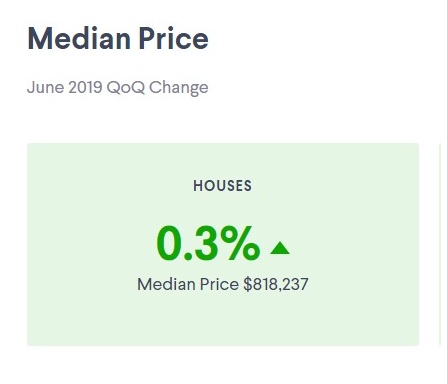Click the digit 3 in the green figure
The height and width of the screenshot is (384, 447).
point(206,244)
